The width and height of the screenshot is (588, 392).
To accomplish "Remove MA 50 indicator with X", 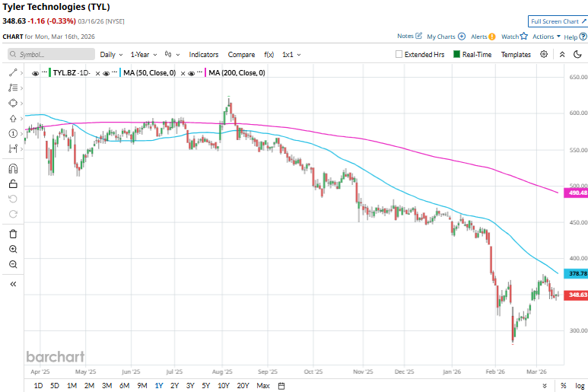I will [x=183, y=73].
